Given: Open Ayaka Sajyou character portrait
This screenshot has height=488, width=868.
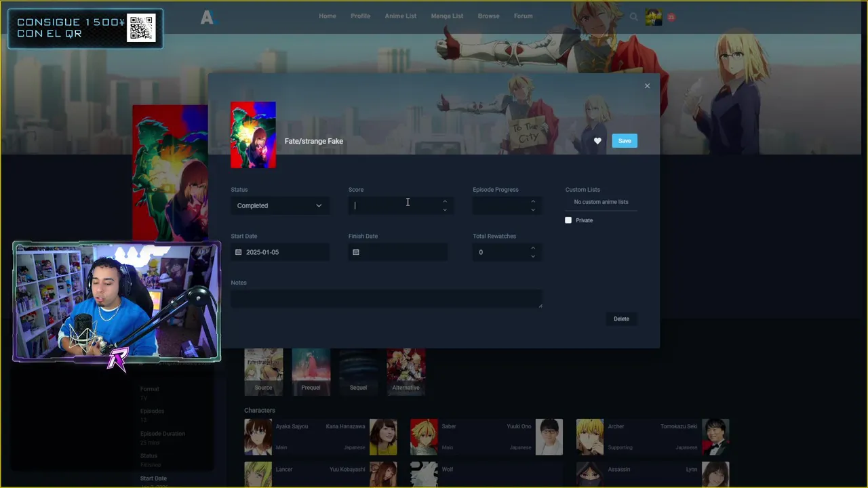Looking at the screenshot, I should tap(258, 436).
